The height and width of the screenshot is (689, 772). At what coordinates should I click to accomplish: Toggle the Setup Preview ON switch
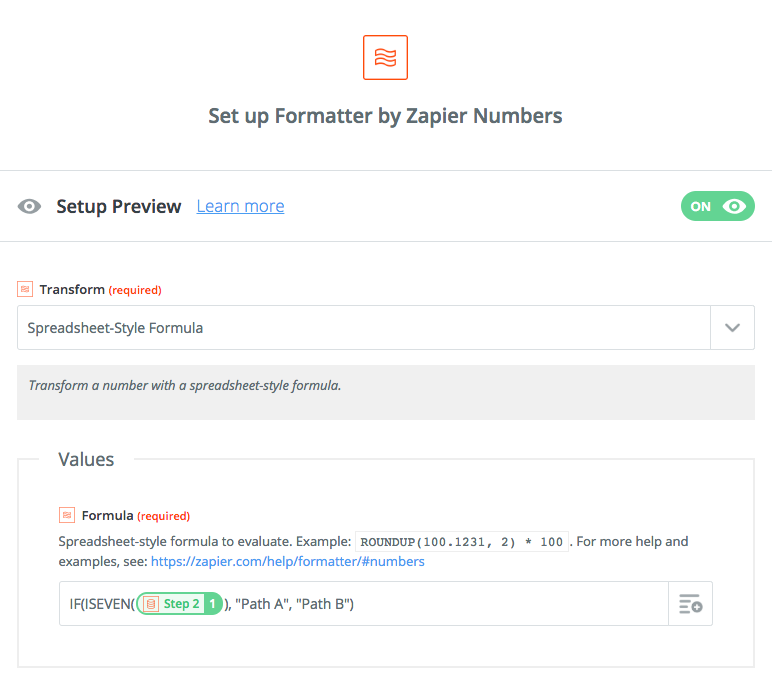(717, 206)
